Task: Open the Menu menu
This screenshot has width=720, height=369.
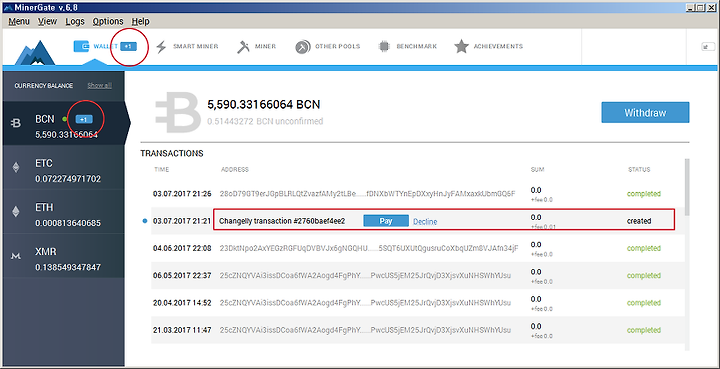Action: tap(19, 21)
